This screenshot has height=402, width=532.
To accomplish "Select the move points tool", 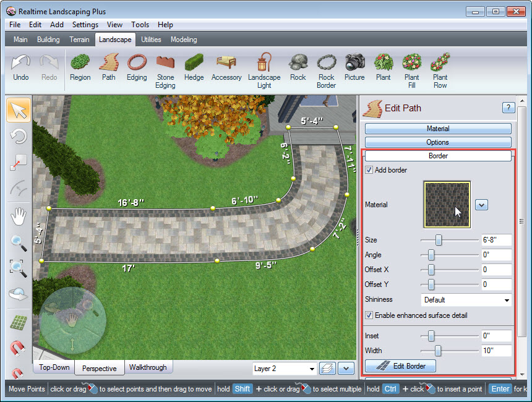I will pos(19,162).
